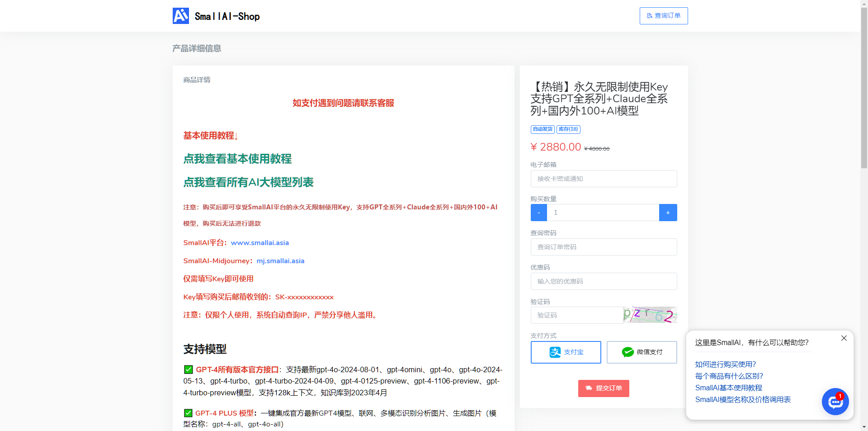Select 微信支付 WeChat payment method

pyautogui.click(x=642, y=352)
